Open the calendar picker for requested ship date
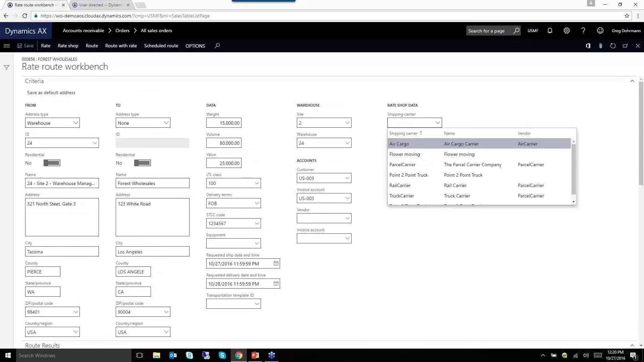 (x=276, y=263)
